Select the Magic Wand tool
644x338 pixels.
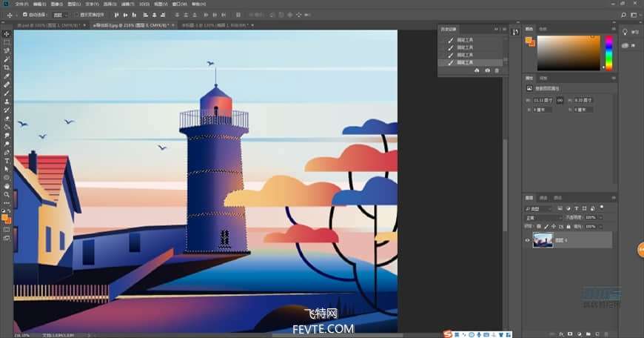7,59
